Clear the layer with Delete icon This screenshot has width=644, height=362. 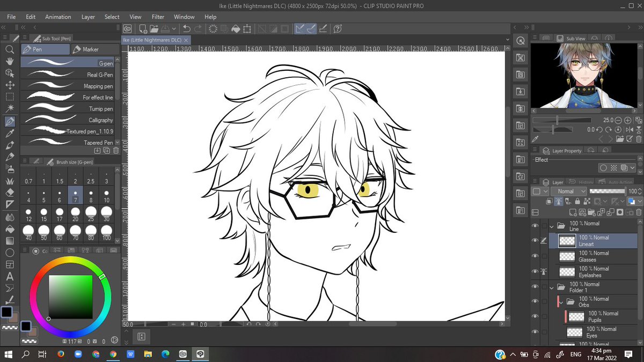pos(213,29)
